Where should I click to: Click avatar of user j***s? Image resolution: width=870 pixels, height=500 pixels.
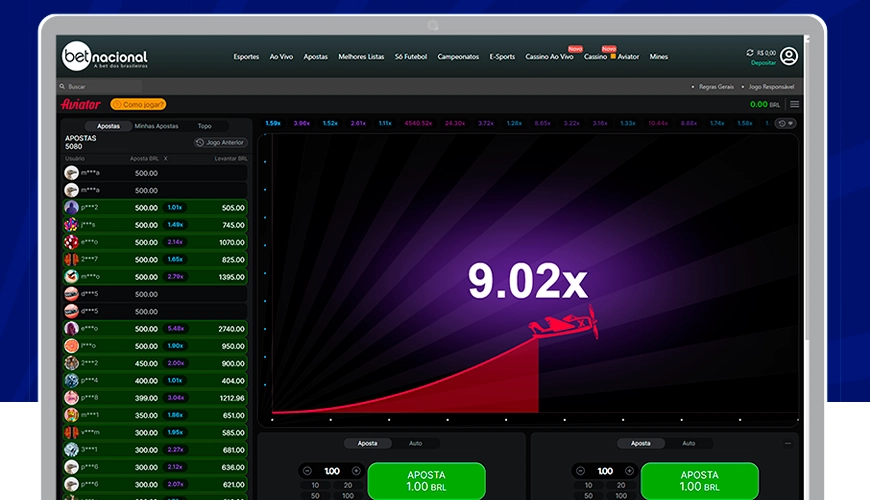tap(71, 225)
